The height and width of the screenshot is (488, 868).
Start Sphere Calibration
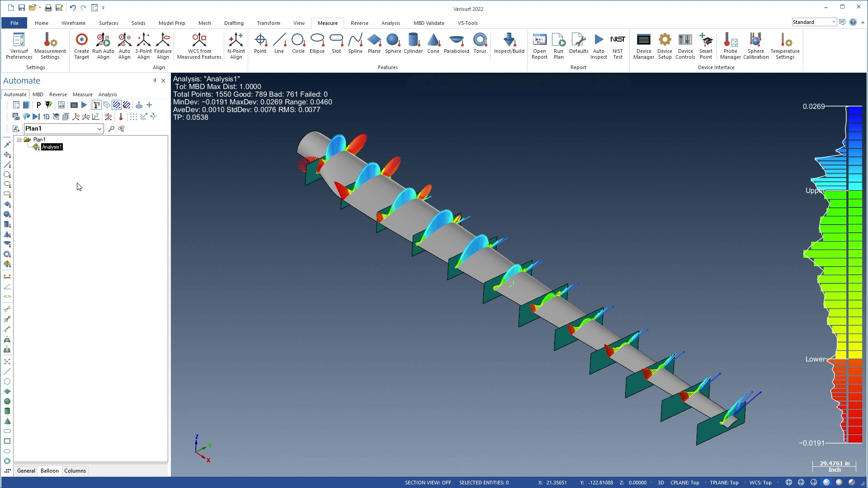pyautogui.click(x=756, y=46)
